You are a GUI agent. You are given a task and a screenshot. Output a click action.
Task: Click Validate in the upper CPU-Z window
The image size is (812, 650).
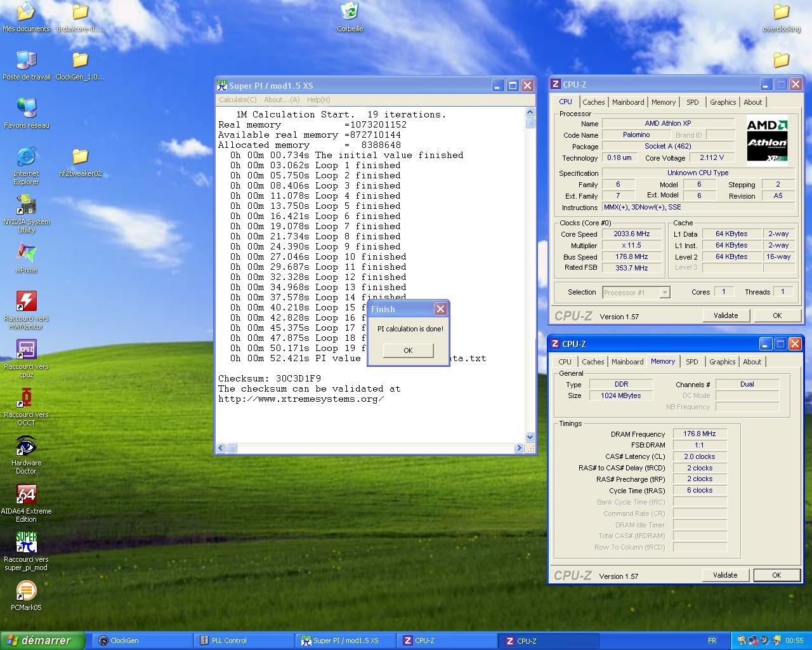pyautogui.click(x=726, y=315)
